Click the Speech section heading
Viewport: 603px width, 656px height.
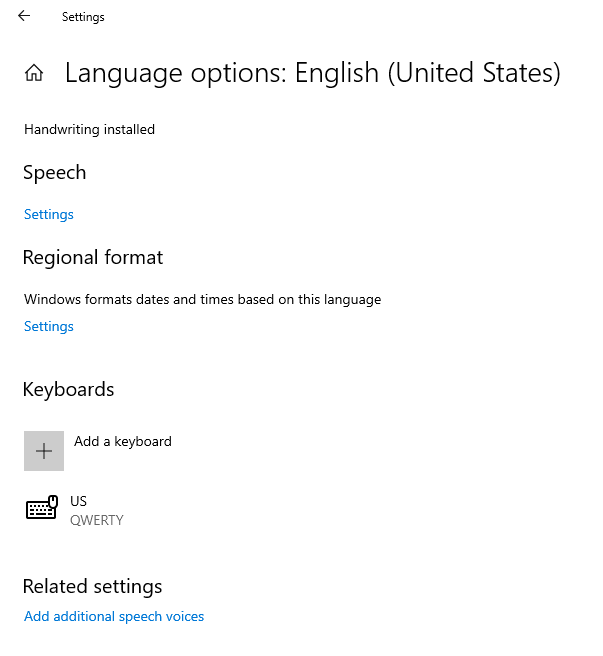(x=55, y=173)
